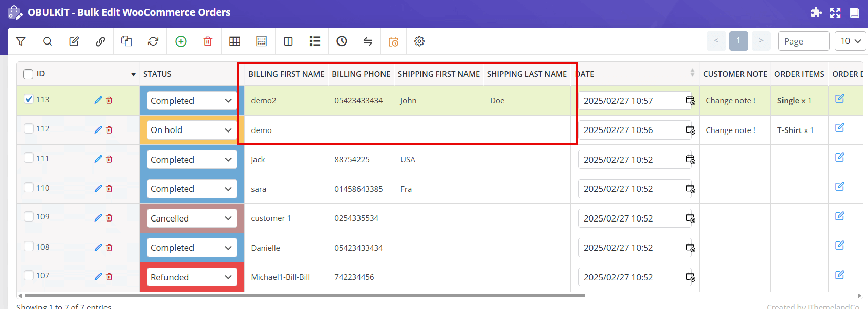This screenshot has width=868, height=309.
Task: Expand the Refunded status dropdown
Action: click(192, 277)
